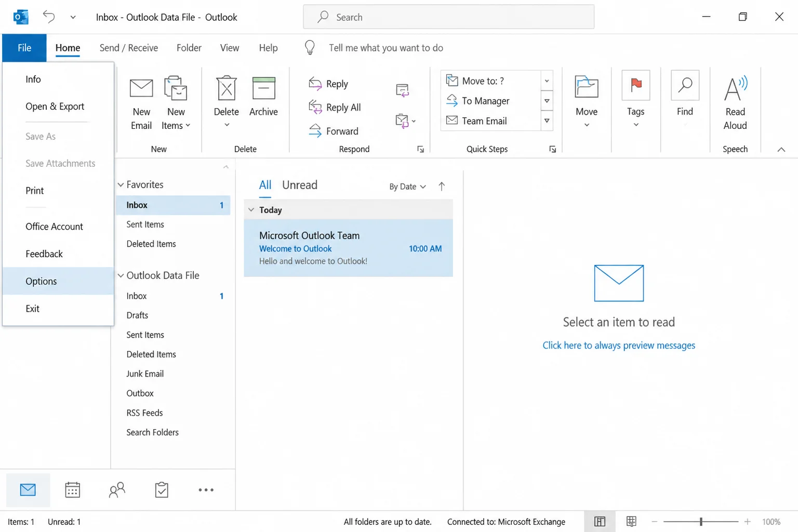
Task: Open the Tasks clipboard icon
Action: pos(162,490)
